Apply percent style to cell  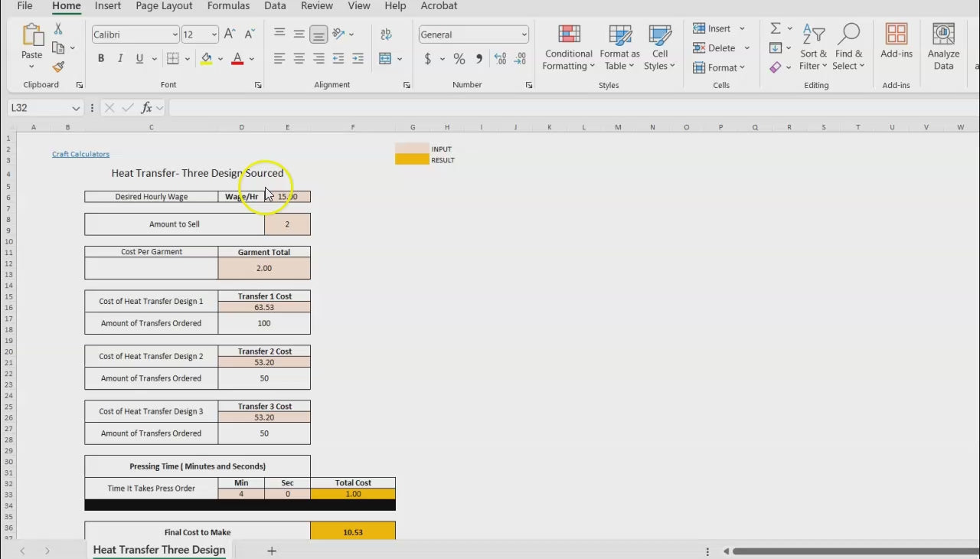459,59
